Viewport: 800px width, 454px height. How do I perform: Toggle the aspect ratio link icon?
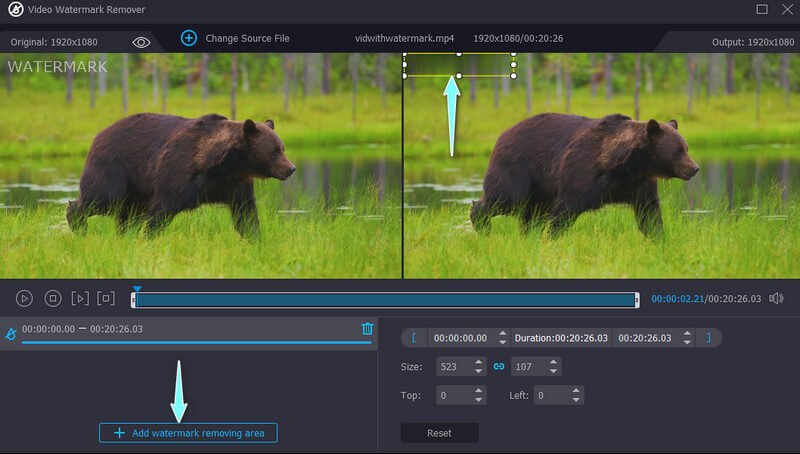pos(498,367)
